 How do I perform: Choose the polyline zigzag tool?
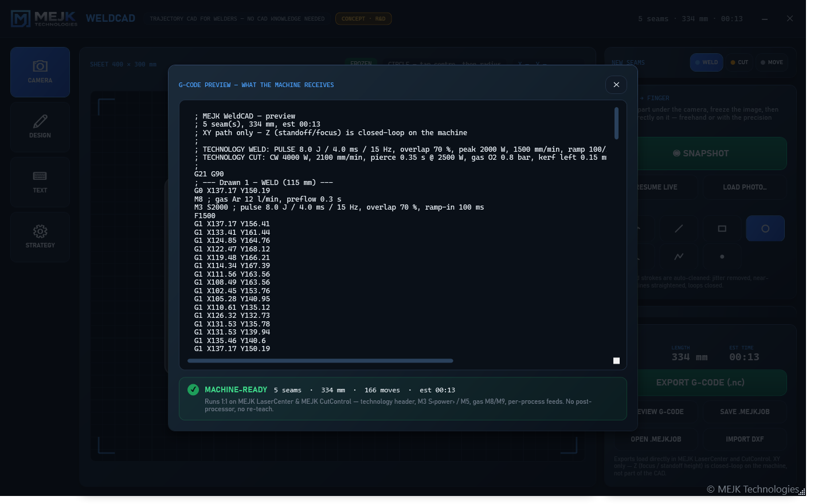[679, 256]
